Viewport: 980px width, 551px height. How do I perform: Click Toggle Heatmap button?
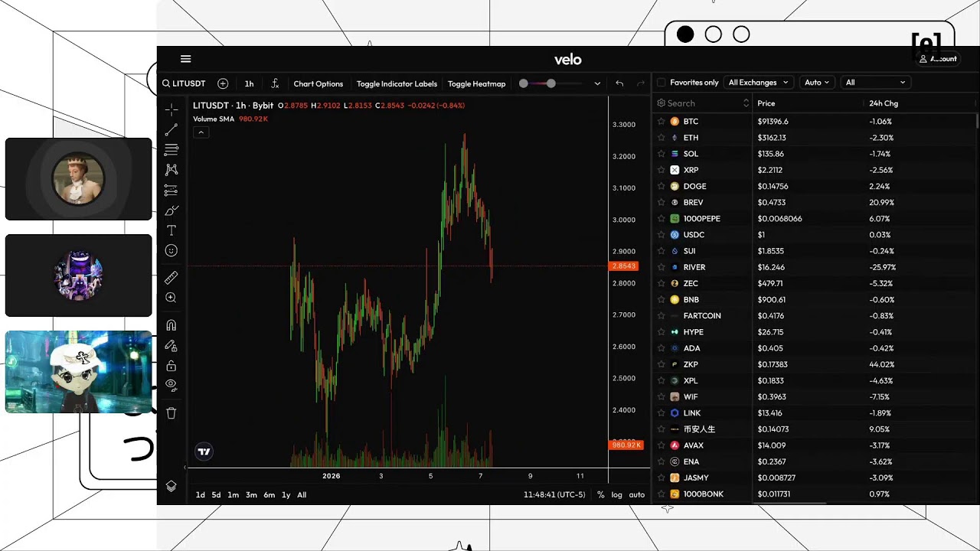477,83
